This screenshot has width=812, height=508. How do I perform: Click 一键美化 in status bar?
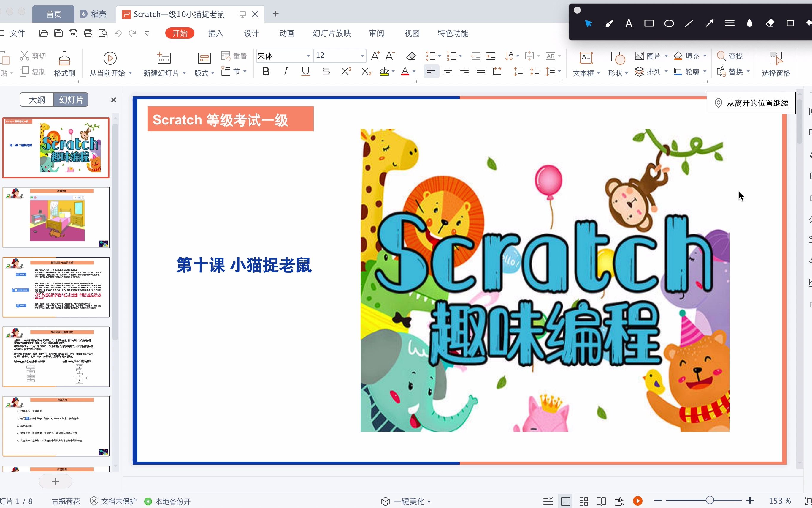pyautogui.click(x=405, y=501)
